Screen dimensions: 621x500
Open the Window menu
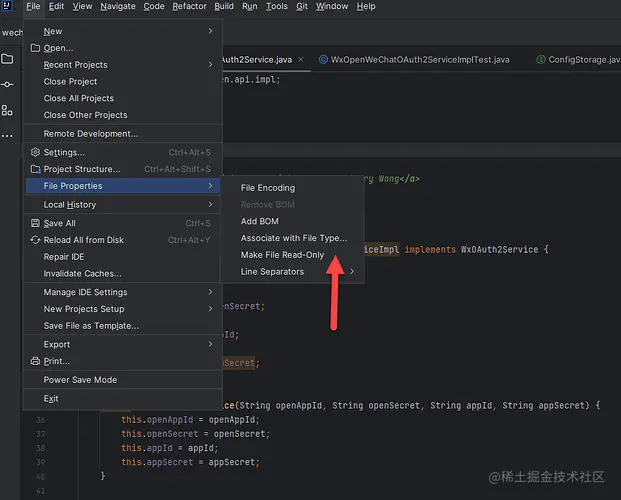click(x=332, y=6)
